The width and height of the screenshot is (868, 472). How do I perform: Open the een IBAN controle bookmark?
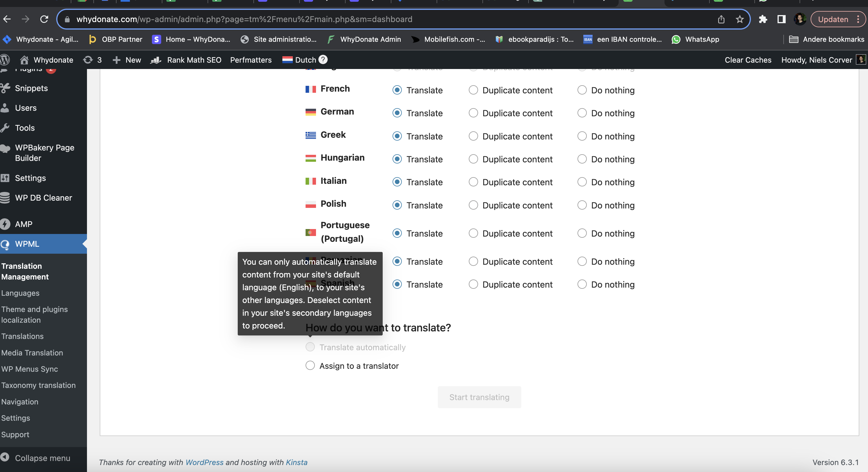pyautogui.click(x=623, y=39)
